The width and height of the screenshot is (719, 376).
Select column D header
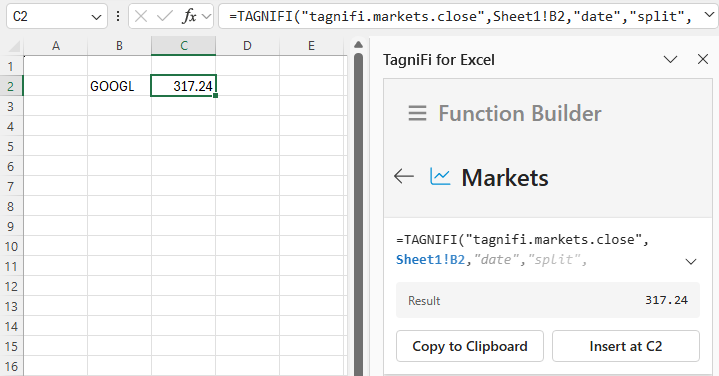[x=247, y=46]
